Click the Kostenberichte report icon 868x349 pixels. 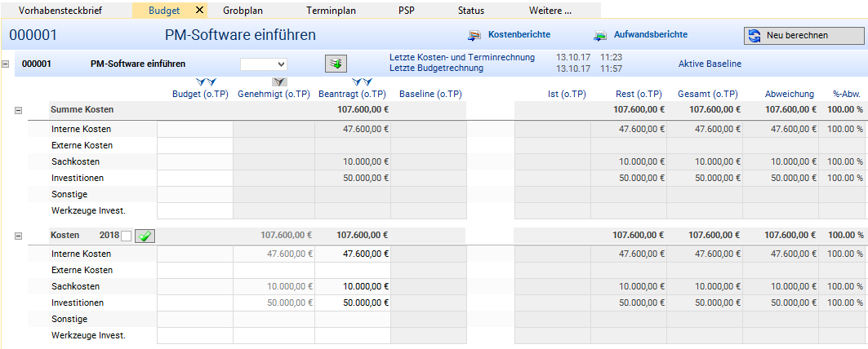(474, 35)
